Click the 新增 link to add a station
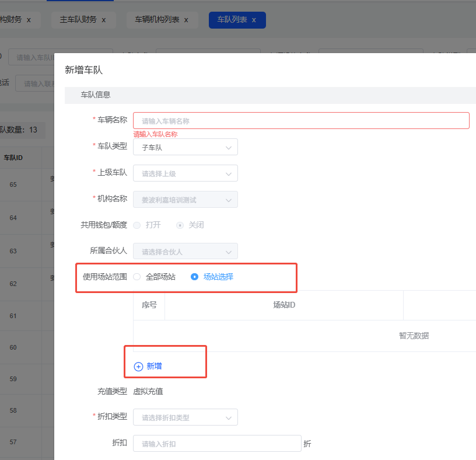The height and width of the screenshot is (460, 476). point(154,367)
